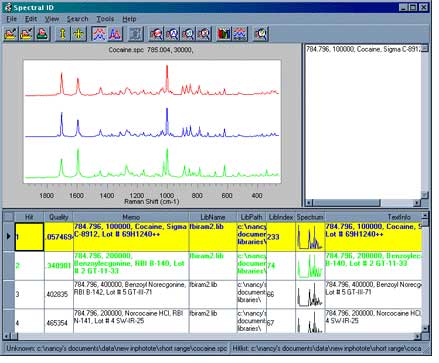Viewport: 439px width, 363px height.
Task: Click the hit table horizontal scrollbar right arrow
Action: coord(418,336)
